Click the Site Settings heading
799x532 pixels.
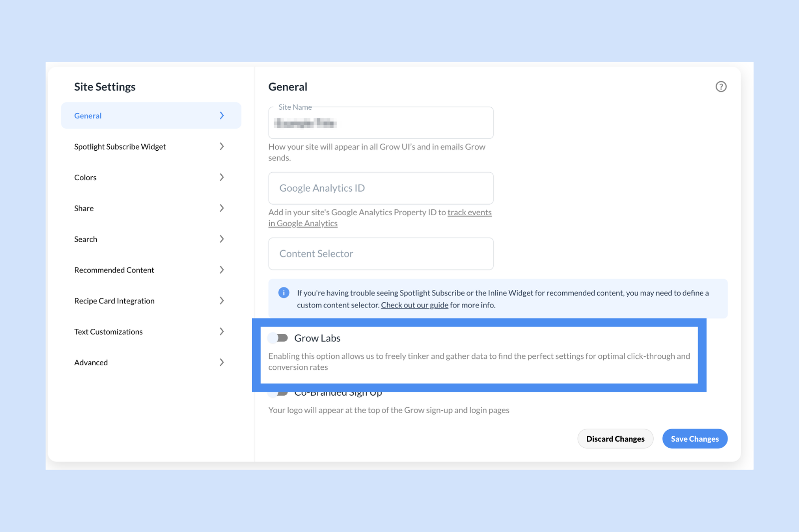click(x=105, y=87)
